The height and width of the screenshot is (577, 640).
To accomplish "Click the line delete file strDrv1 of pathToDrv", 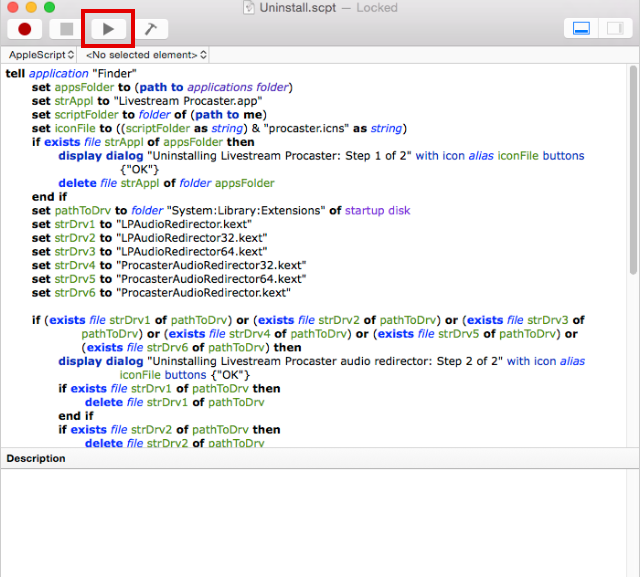I will (175, 402).
